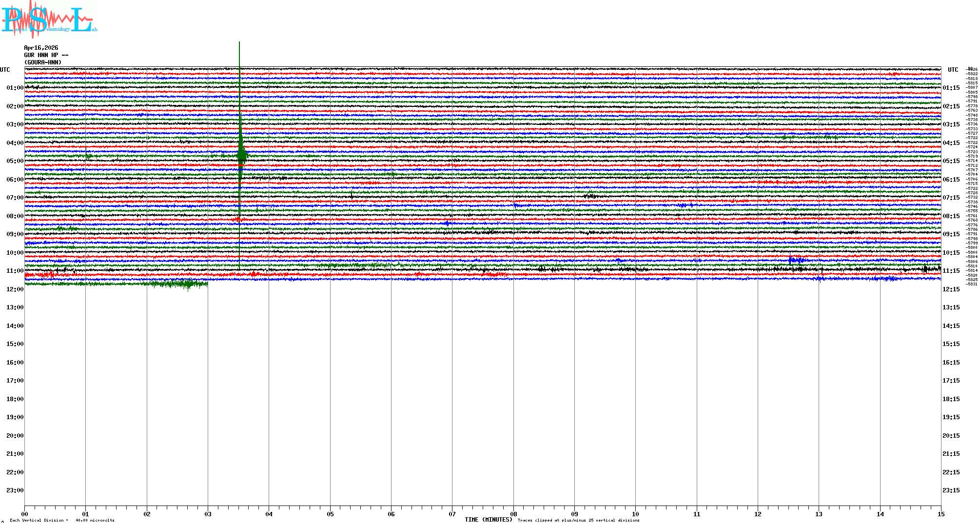This screenshot has height=527, width=980.
Task: Click the Traces clipped footnote text
Action: pos(578,520)
